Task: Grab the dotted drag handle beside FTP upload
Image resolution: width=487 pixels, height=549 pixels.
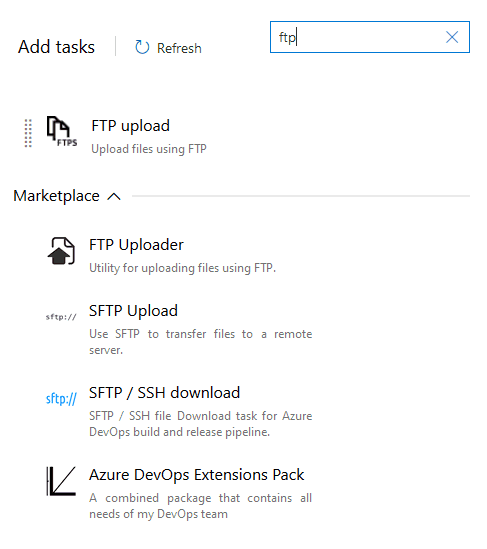Action: point(28,133)
